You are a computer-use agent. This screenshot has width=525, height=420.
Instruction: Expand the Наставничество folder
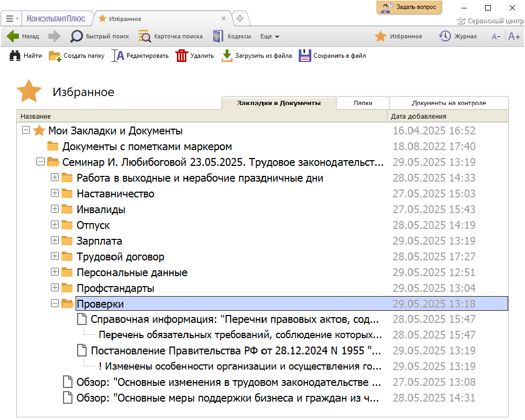point(55,193)
